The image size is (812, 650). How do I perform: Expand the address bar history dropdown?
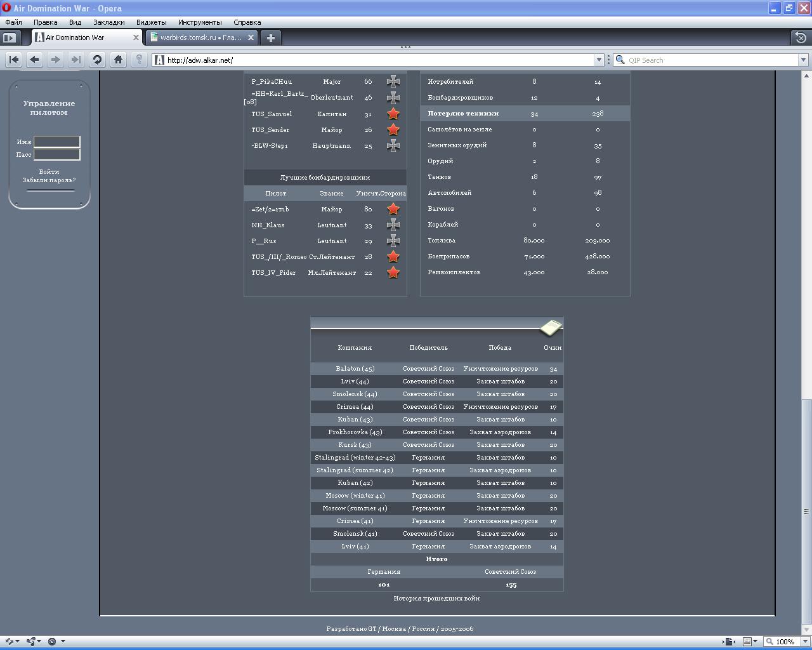click(x=598, y=60)
